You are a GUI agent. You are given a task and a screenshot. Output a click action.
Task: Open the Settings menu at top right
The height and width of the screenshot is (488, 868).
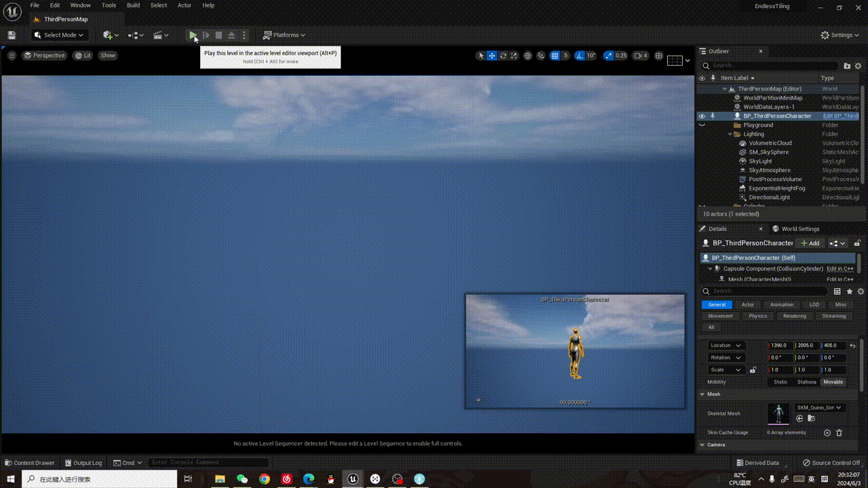pos(840,35)
